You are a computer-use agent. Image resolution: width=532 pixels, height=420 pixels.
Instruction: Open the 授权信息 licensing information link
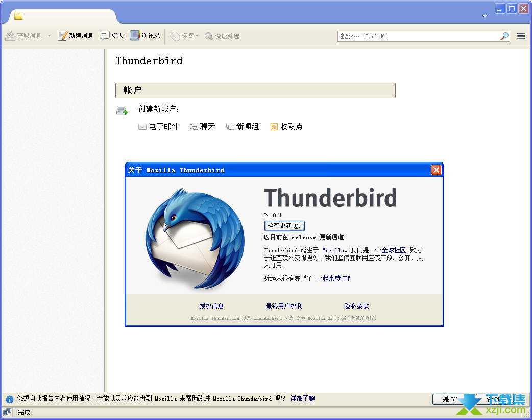(211, 306)
